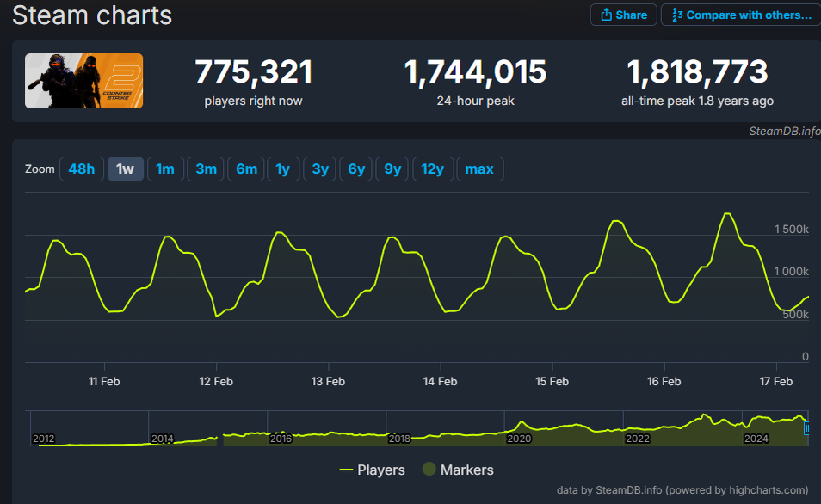This screenshot has width=821, height=504.
Task: Click the ranking icon in Compare button
Action: [x=677, y=15]
